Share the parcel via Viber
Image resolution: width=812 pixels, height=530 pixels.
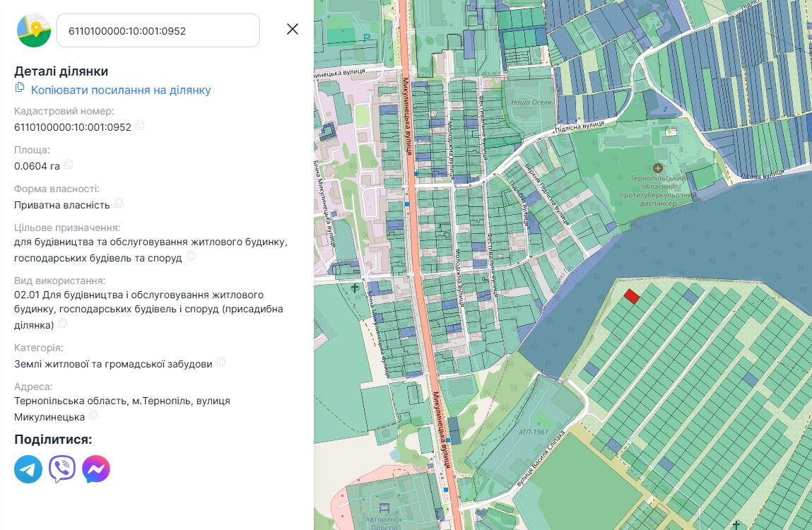click(62, 469)
